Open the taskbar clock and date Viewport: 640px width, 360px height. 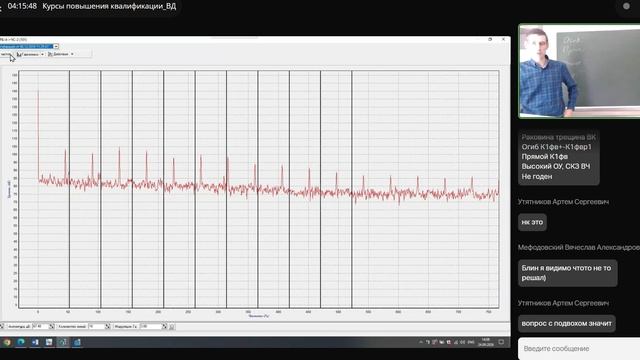(x=486, y=342)
